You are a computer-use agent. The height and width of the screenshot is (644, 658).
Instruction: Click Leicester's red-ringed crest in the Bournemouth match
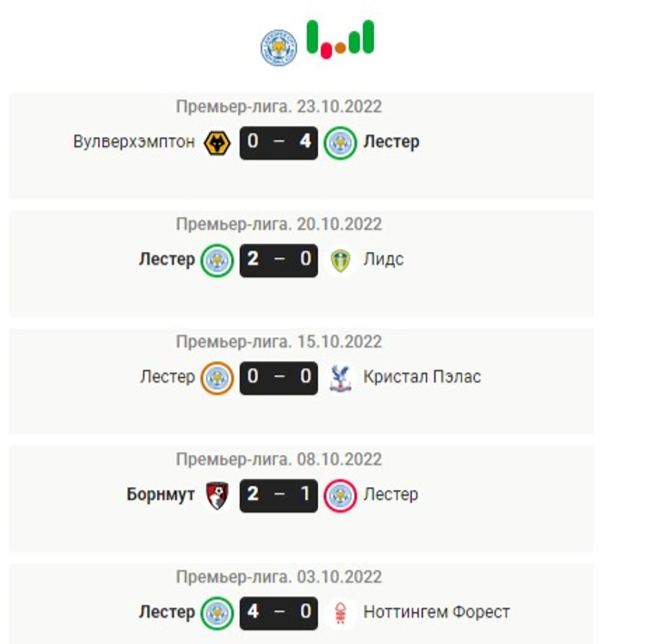(x=340, y=496)
